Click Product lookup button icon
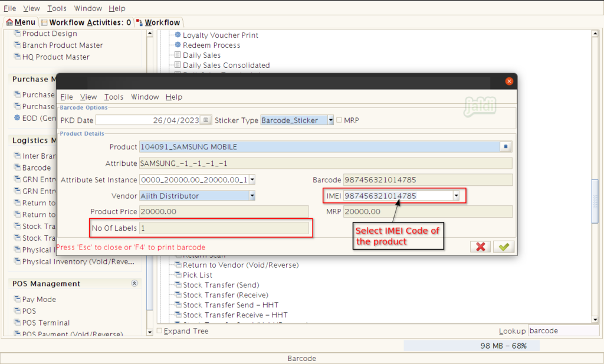 (x=505, y=147)
